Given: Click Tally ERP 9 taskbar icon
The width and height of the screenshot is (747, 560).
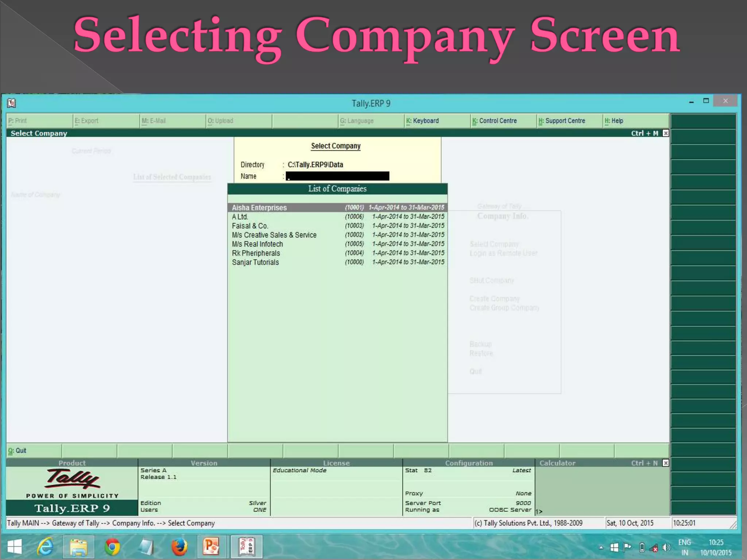Looking at the screenshot, I should 247,547.
